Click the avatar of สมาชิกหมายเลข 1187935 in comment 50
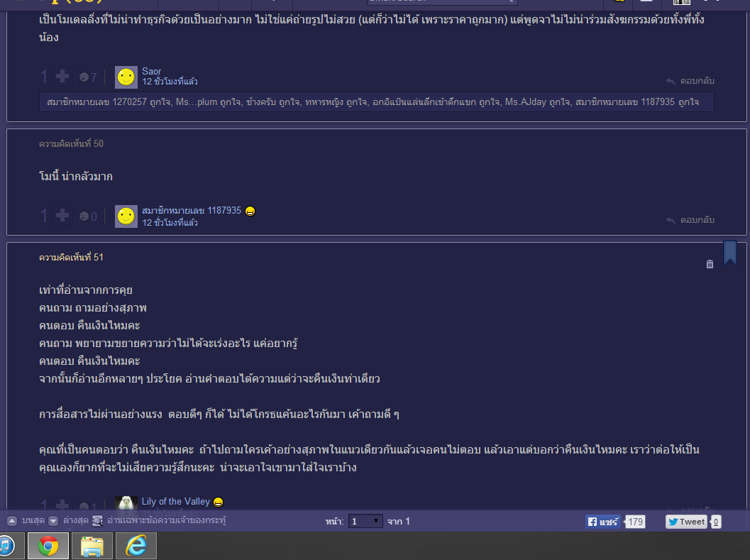Image resolution: width=750 pixels, height=560 pixels. pyautogui.click(x=126, y=216)
